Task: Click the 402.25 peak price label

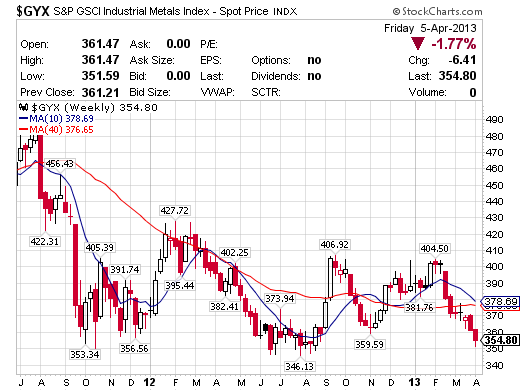Action: click(x=235, y=252)
